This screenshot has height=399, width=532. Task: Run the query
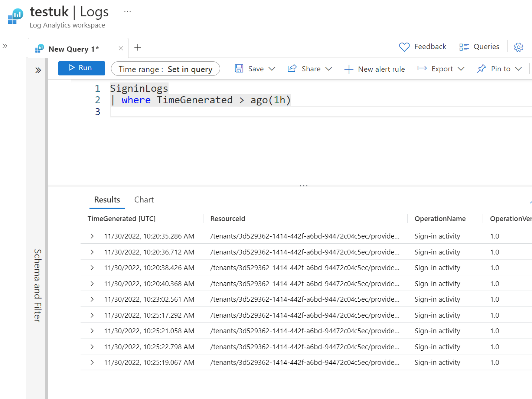[x=82, y=68]
